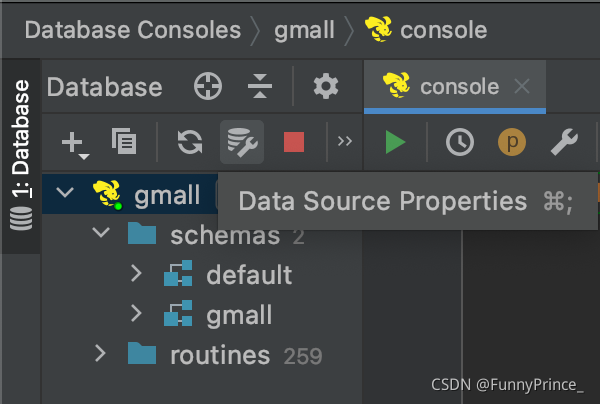
Task: Open query history clock icon
Action: (x=460, y=142)
